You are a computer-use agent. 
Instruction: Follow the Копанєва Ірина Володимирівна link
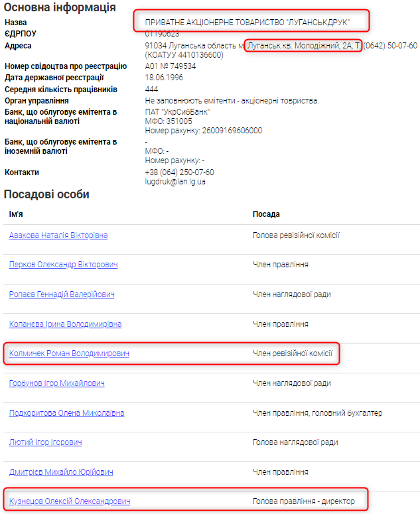(65, 324)
